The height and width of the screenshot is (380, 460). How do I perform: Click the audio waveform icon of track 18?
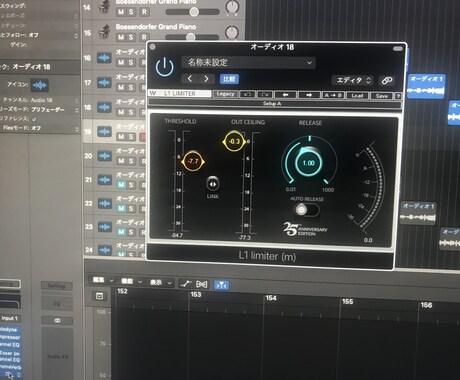tap(104, 107)
